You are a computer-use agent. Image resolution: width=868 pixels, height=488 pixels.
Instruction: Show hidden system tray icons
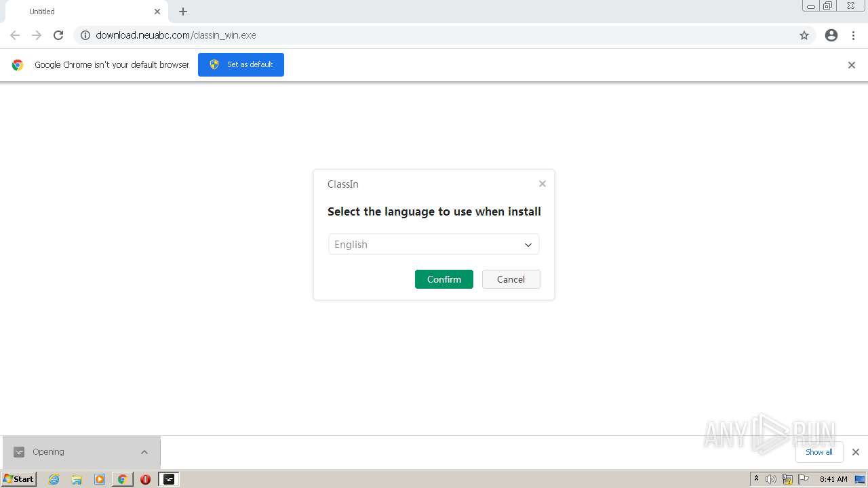click(756, 479)
